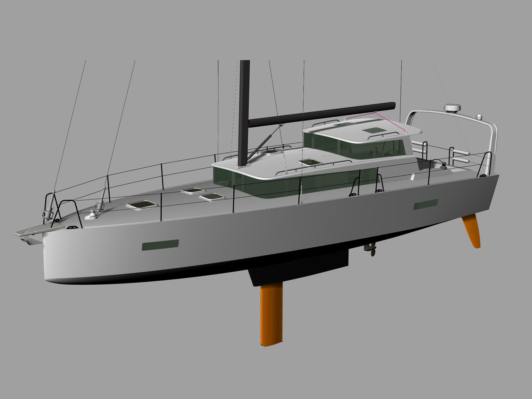Click the orange keel fin below the hull
This screenshot has width=532, height=399.
[x=271, y=314]
